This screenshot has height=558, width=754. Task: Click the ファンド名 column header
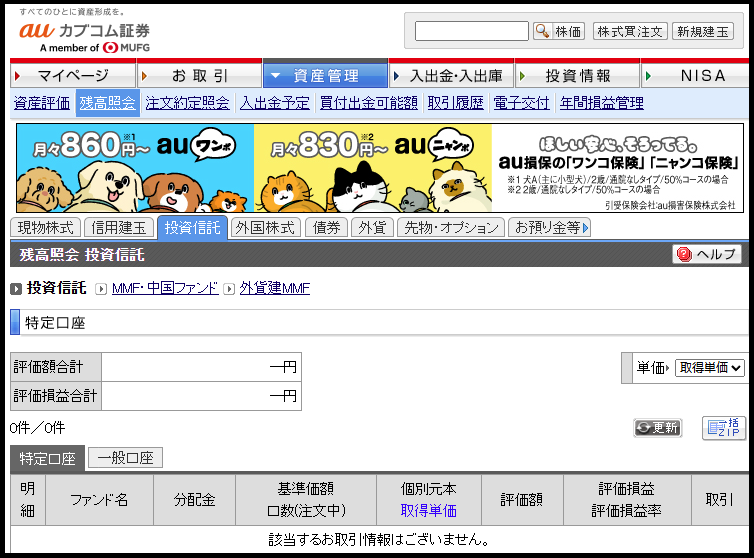100,500
